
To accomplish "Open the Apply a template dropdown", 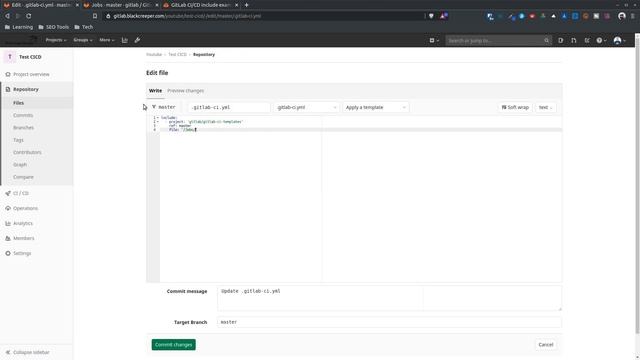I will point(376,107).
